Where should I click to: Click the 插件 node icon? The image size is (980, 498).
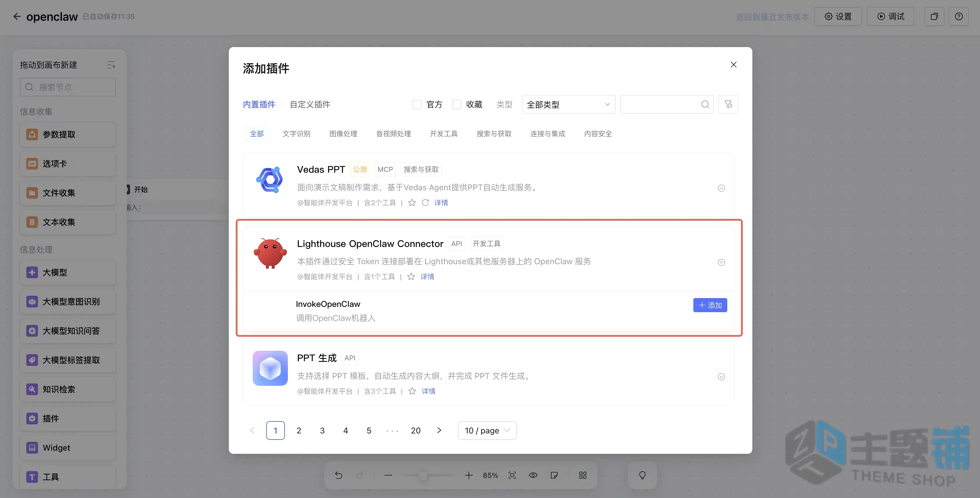[x=32, y=419]
